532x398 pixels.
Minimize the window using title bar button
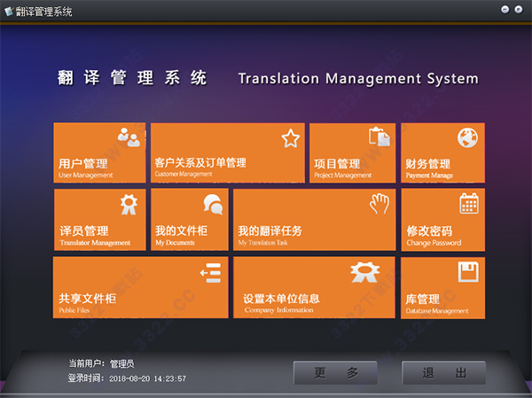click(505, 10)
